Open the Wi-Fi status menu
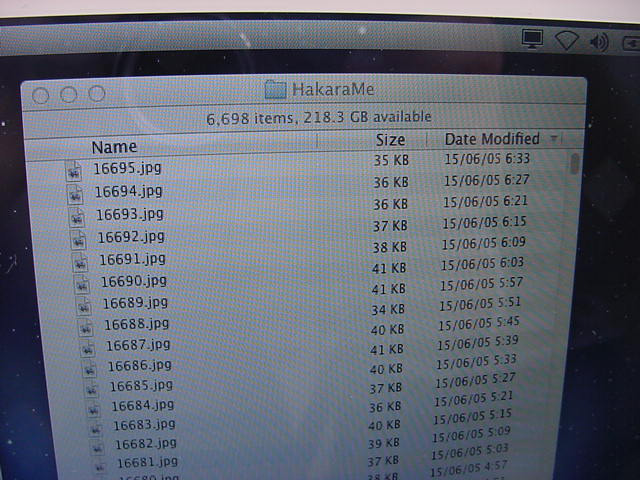This screenshot has width=640, height=480. point(567,40)
